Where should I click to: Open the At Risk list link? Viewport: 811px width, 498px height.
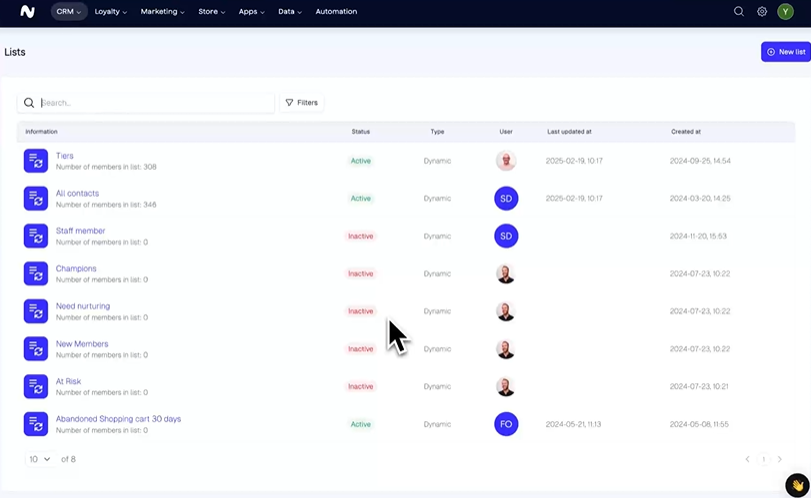(68, 381)
